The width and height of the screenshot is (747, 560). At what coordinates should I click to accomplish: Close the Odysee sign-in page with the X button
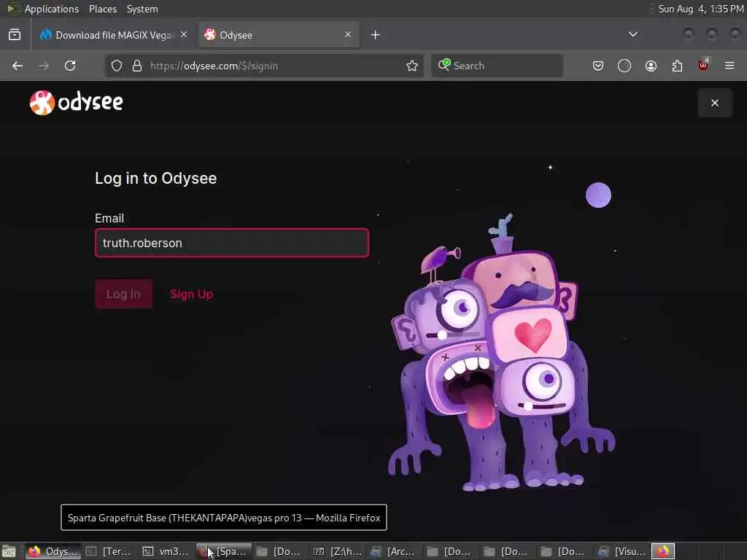click(x=715, y=103)
